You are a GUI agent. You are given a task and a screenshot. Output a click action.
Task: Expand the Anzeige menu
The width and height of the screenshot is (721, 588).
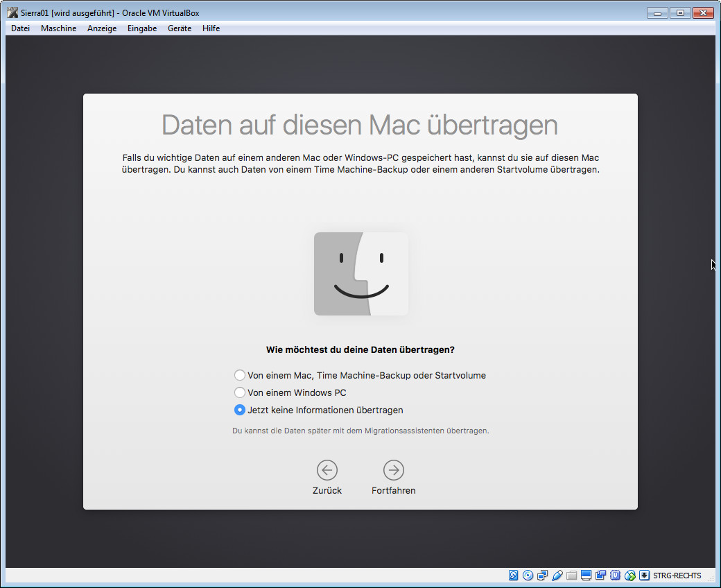[x=102, y=28]
